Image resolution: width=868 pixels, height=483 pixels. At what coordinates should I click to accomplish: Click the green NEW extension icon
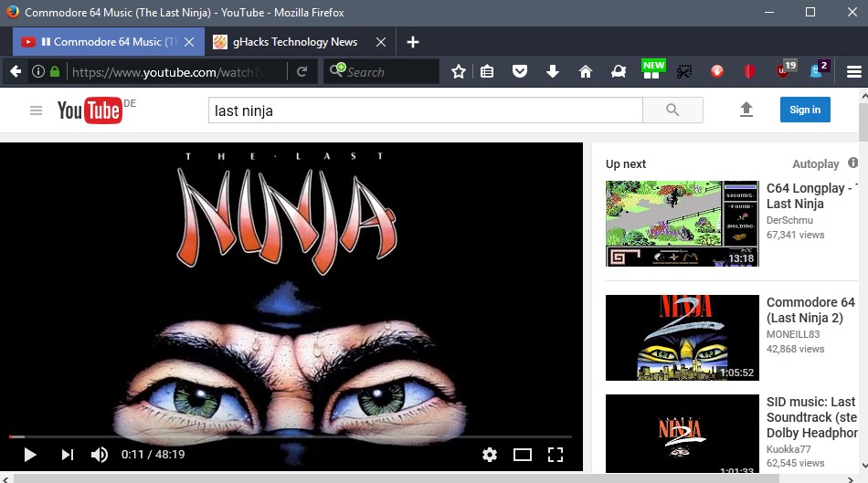pyautogui.click(x=652, y=69)
